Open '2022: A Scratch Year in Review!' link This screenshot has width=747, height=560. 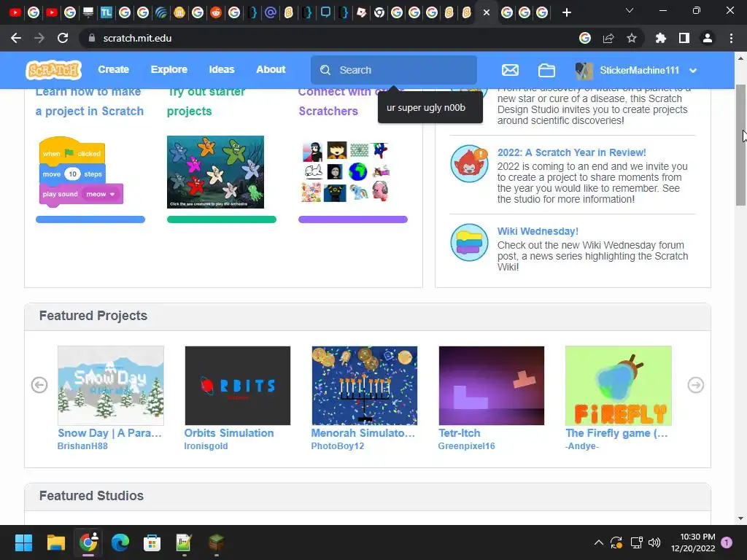572,152
